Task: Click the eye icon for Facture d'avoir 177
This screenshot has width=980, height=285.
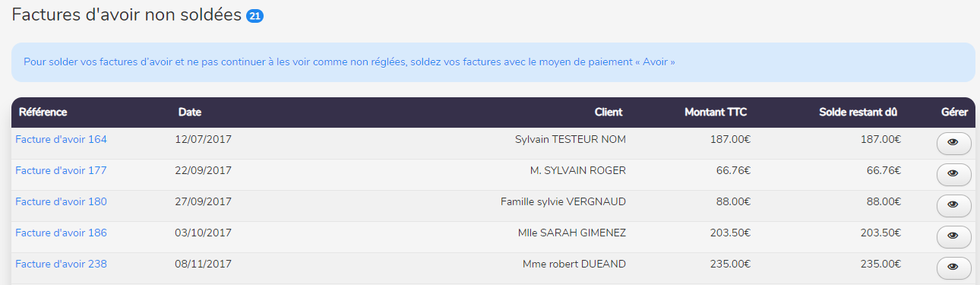Action: (953, 175)
